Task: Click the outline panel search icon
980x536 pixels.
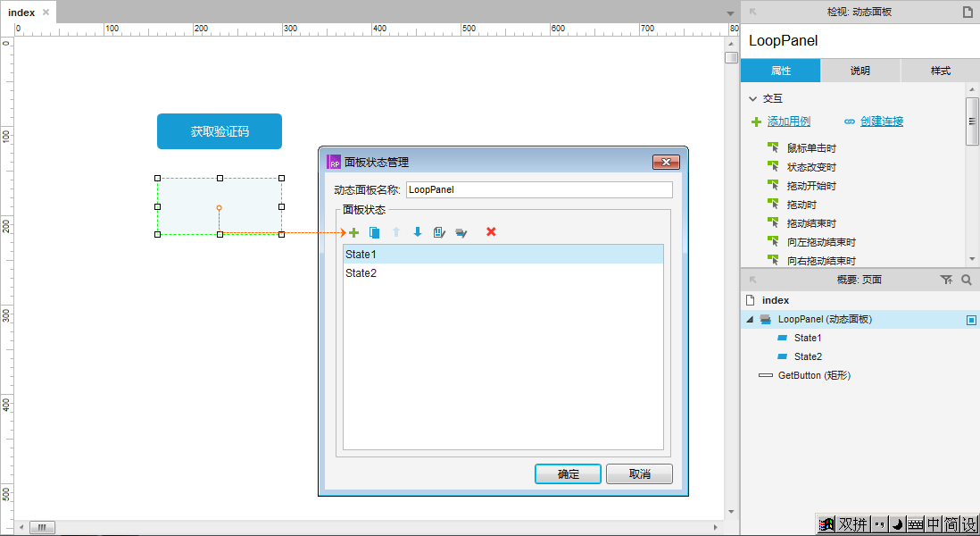Action: pos(966,281)
